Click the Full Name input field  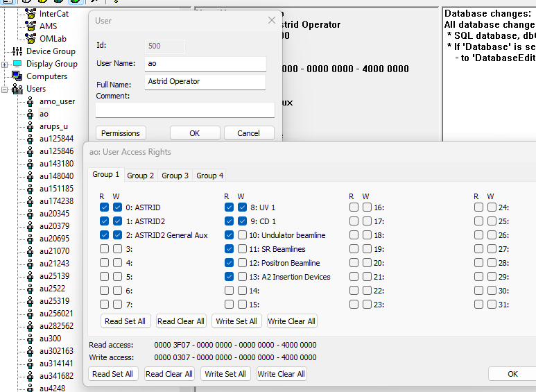[x=205, y=82]
